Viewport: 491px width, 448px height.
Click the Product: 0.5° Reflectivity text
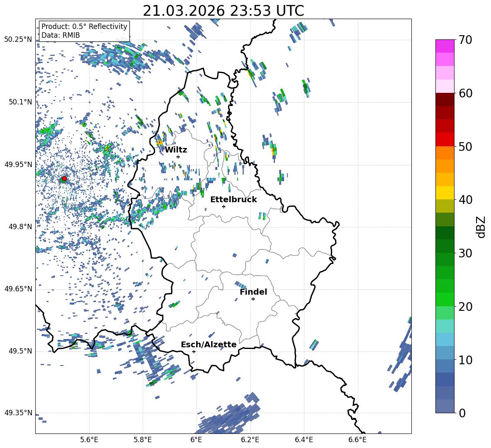pyautogui.click(x=84, y=27)
